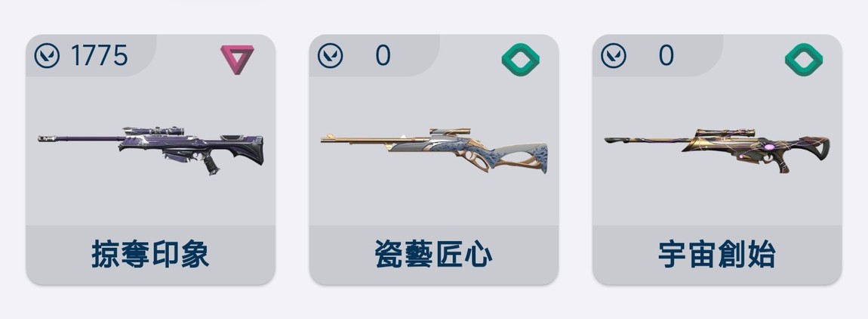Click the pink triangle tier icon on 掠奪印象
The width and height of the screenshot is (868, 319).
point(237,60)
